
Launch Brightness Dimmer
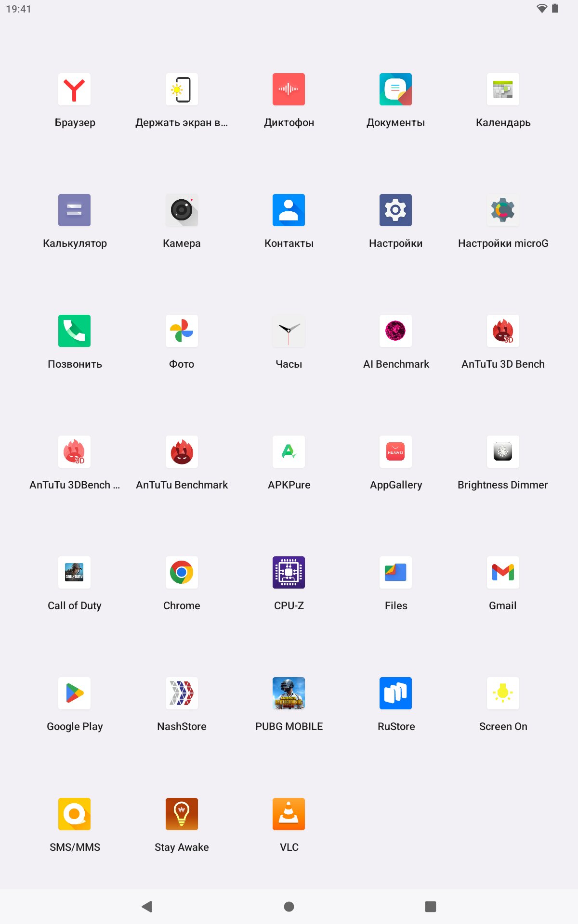[503, 452]
